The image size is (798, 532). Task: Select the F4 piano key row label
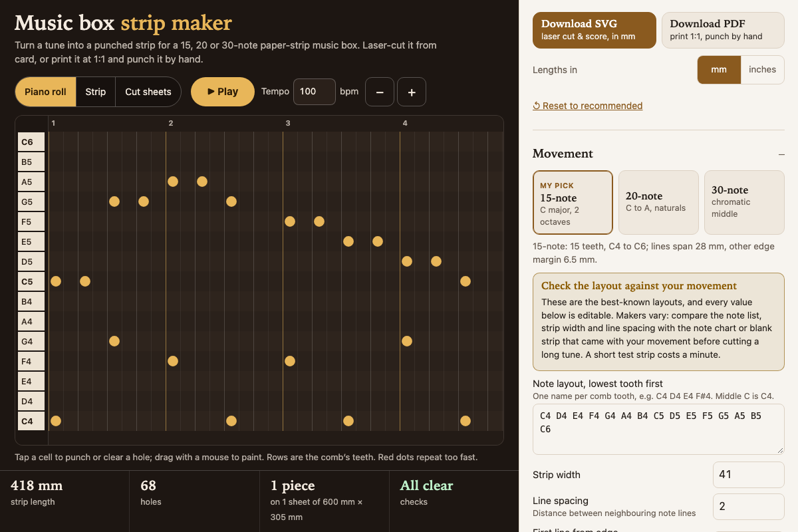(x=31, y=361)
